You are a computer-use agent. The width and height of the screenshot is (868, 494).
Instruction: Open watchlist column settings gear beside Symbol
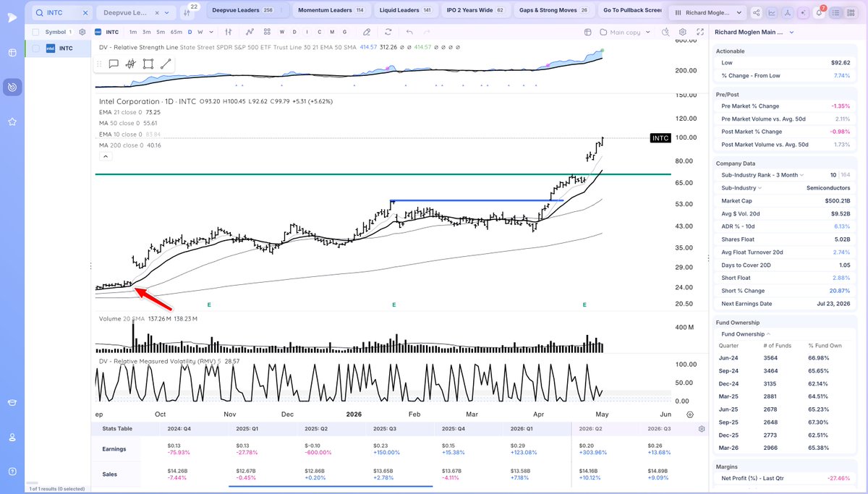(x=82, y=33)
